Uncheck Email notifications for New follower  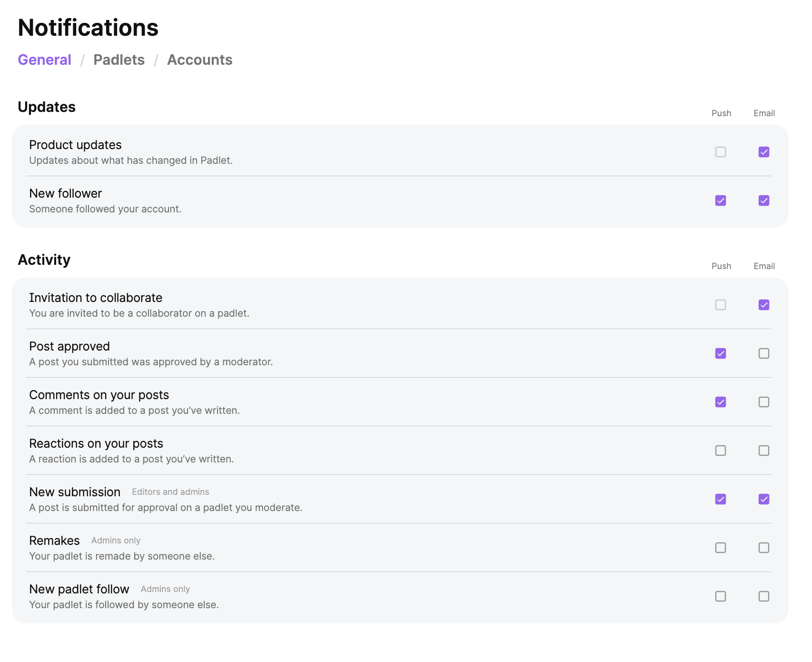point(764,201)
